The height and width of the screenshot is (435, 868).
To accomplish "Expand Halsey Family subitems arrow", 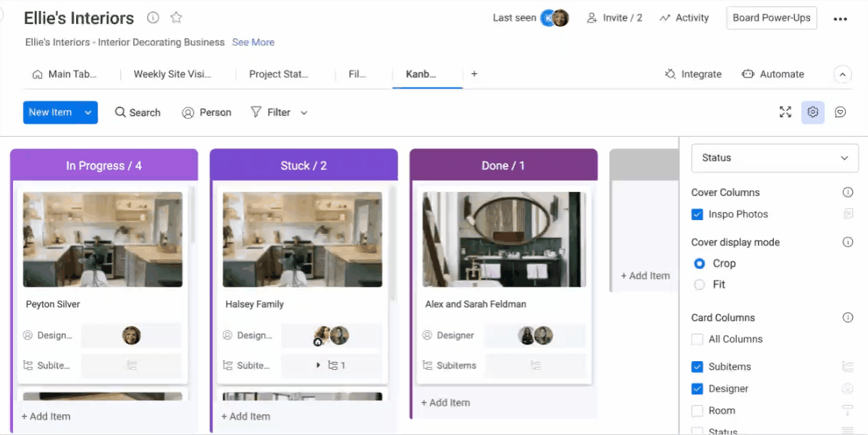I will pos(319,366).
